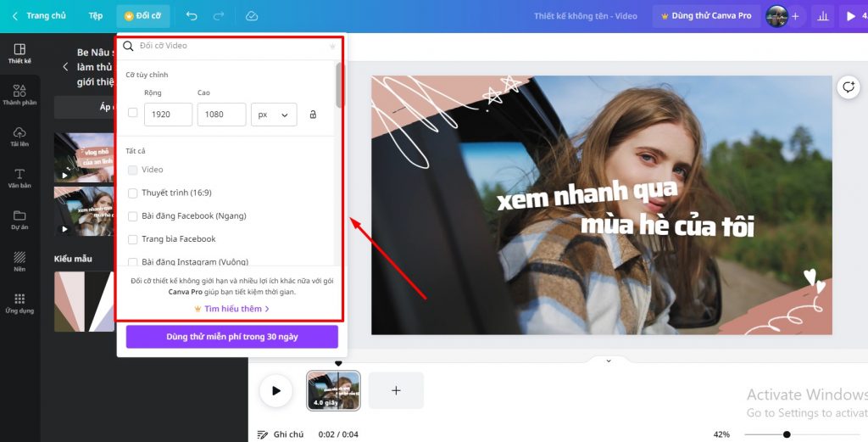Open Dự án projects tab
This screenshot has height=442, width=868.
19,220
